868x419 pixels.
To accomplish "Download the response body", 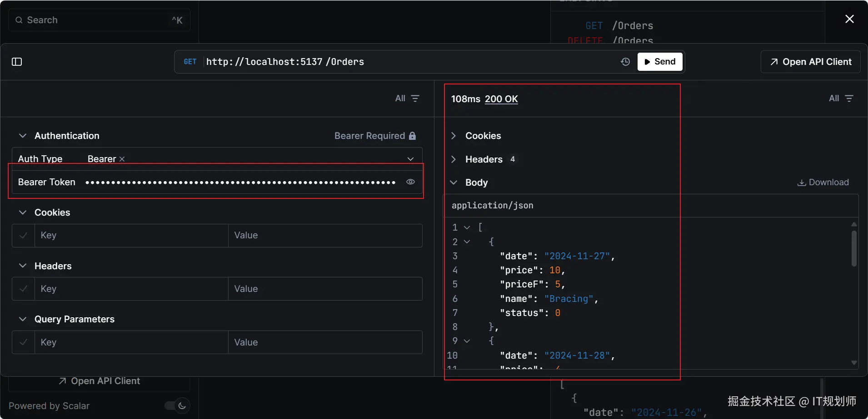I will tap(823, 182).
